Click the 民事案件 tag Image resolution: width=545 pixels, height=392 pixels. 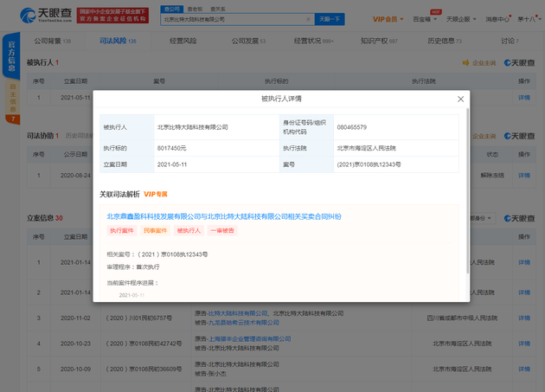pyautogui.click(x=156, y=230)
